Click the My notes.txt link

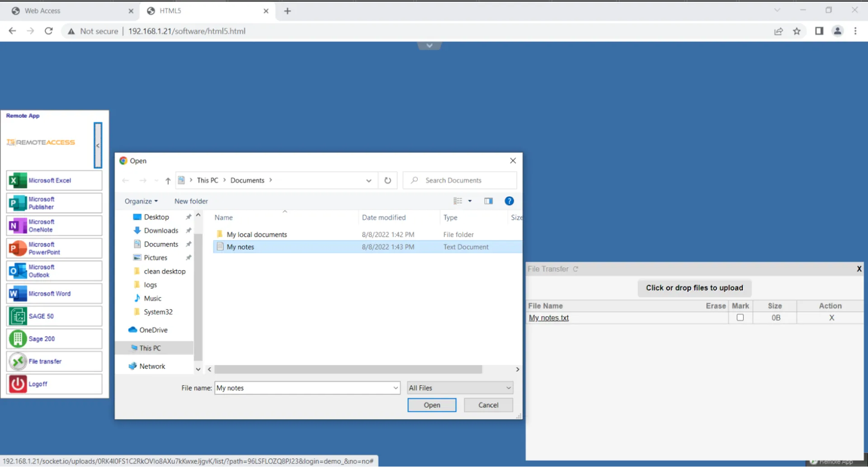(x=549, y=318)
